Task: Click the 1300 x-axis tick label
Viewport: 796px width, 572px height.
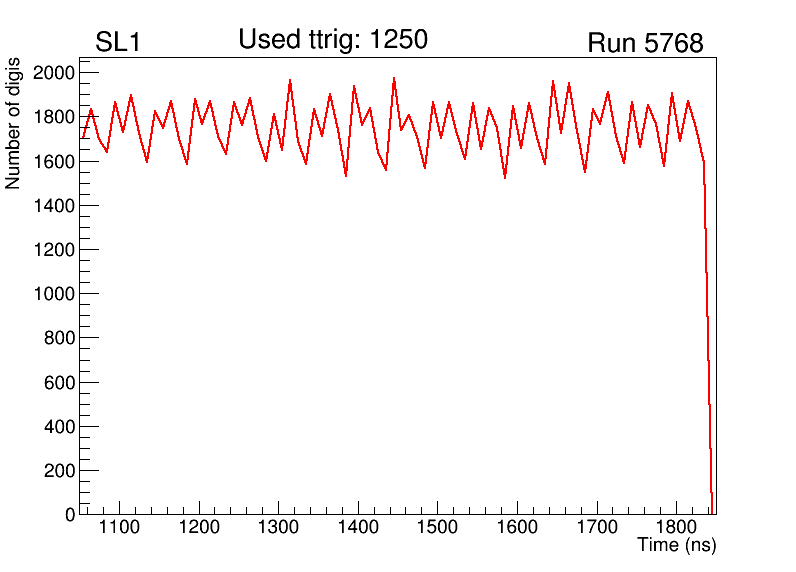Action: pyautogui.click(x=278, y=527)
